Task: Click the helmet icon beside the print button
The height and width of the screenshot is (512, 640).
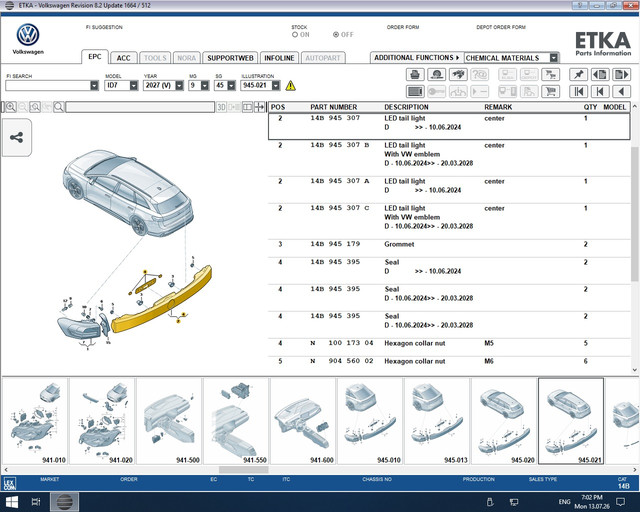Action: click(x=436, y=75)
